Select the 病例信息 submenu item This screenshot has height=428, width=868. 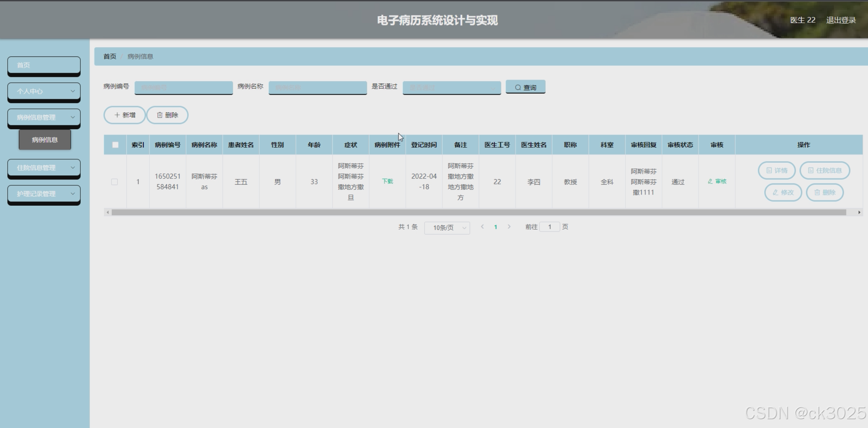45,140
